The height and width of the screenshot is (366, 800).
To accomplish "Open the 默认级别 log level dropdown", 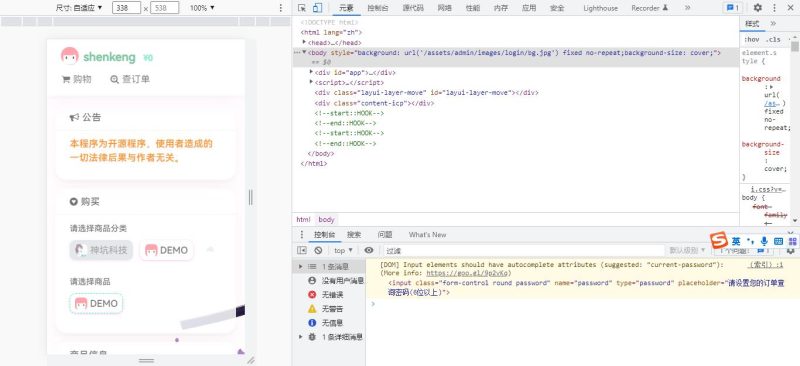I will pyautogui.click(x=687, y=250).
